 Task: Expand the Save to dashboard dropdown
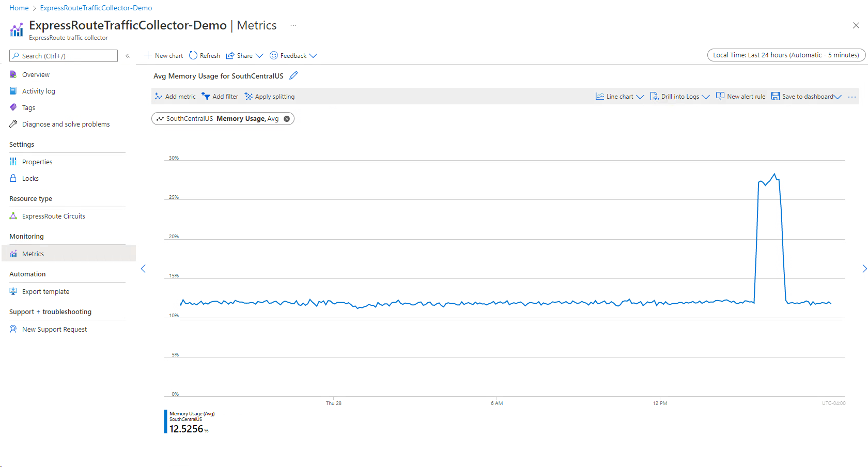pos(838,97)
